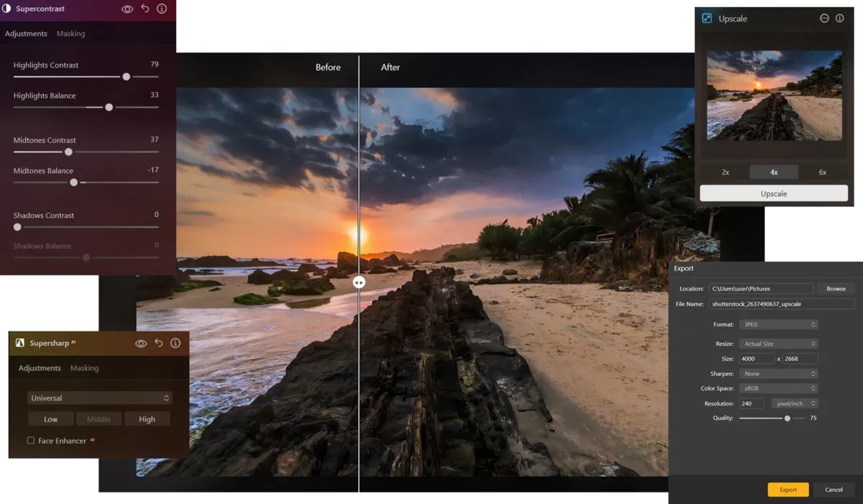Open the Color Space sRGB dropdown
Screen dimensions: 863x504
tap(779, 388)
